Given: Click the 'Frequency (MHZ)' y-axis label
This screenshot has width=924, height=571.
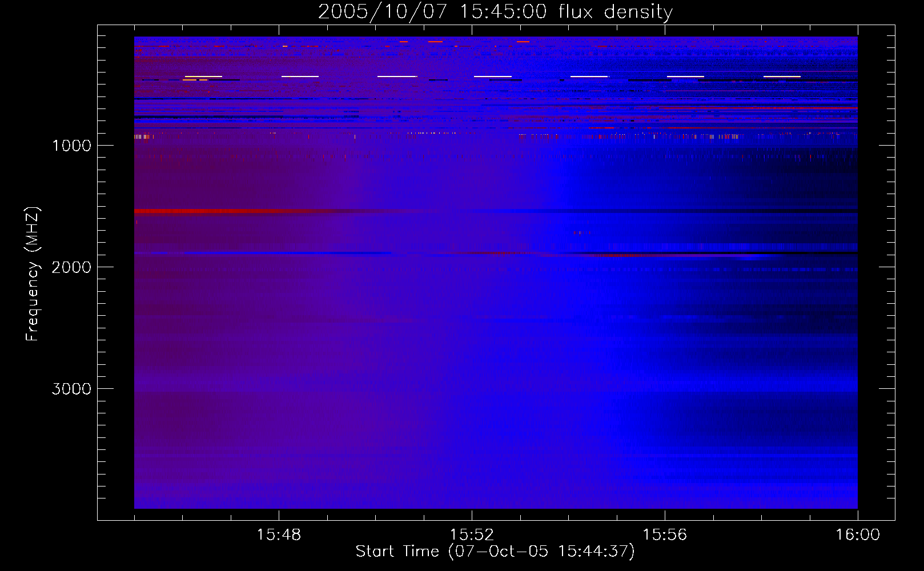Looking at the screenshot, I should (x=33, y=274).
